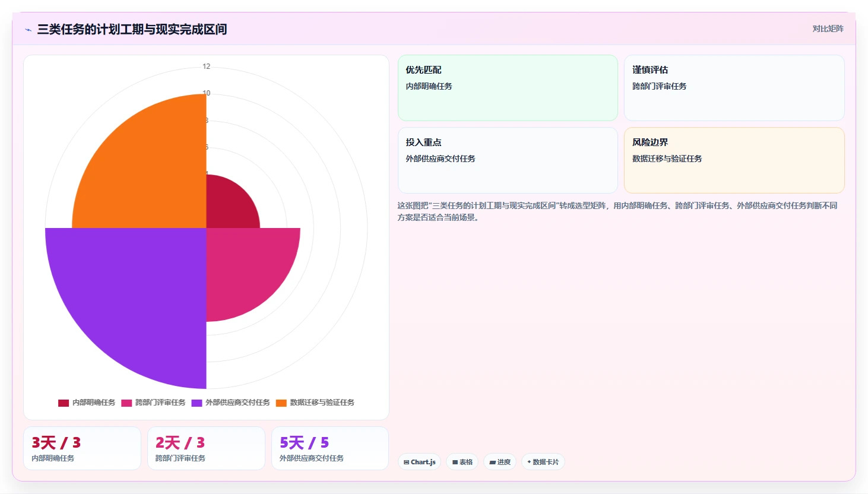This screenshot has width=868, height=494.
Task: Click 数据迁移与验证任务 text in 风险边界 card
Action: click(667, 159)
